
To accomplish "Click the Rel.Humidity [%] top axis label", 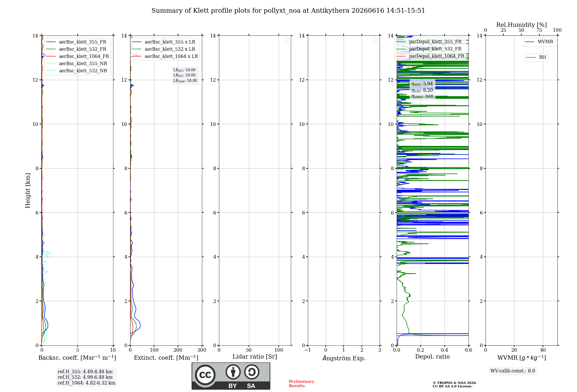I will click(x=521, y=25).
